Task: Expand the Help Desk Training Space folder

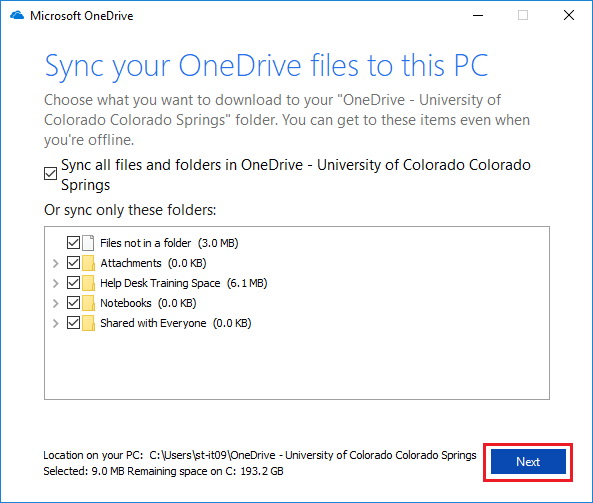Action: tap(56, 283)
